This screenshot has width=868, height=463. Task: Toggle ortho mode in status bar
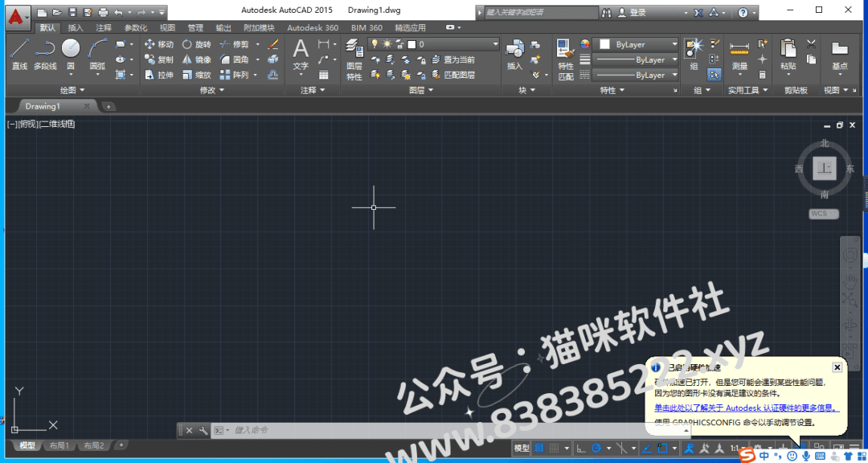(x=581, y=448)
